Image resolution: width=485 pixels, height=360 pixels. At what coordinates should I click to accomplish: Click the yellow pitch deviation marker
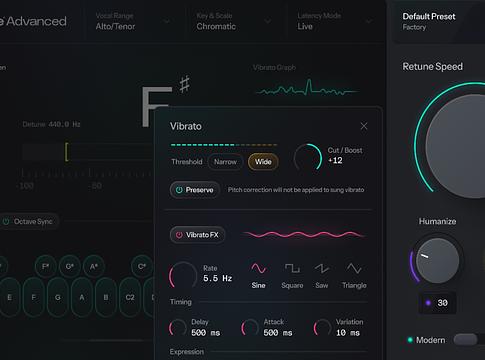(67, 152)
